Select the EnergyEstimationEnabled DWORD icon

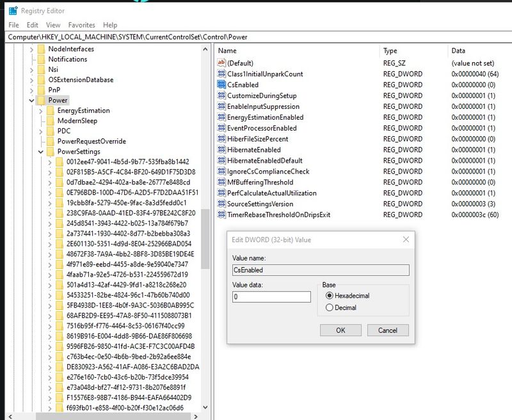pyautogui.click(x=221, y=117)
